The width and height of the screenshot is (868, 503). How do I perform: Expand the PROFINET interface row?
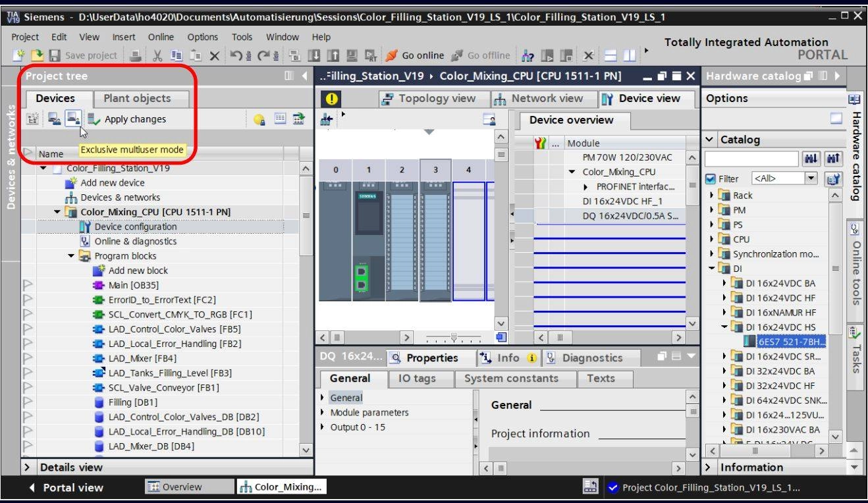tap(586, 186)
